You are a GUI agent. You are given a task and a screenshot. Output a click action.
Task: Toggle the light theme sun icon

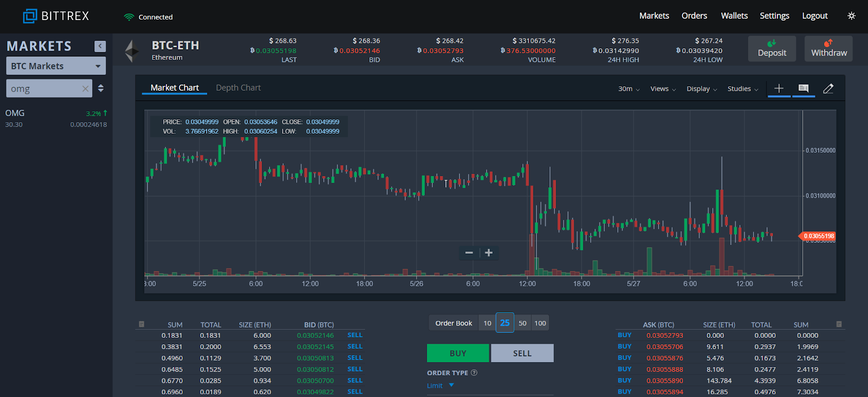click(851, 16)
